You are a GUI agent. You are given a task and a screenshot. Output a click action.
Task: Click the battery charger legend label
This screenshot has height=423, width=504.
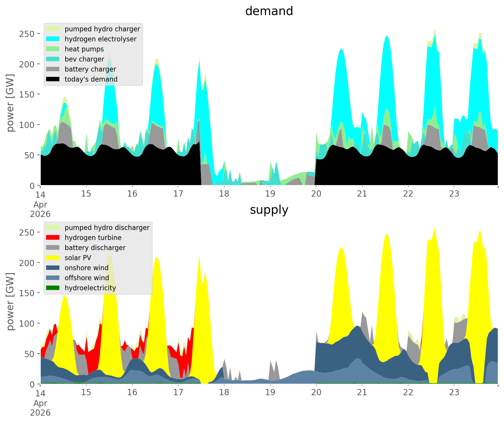(90, 69)
